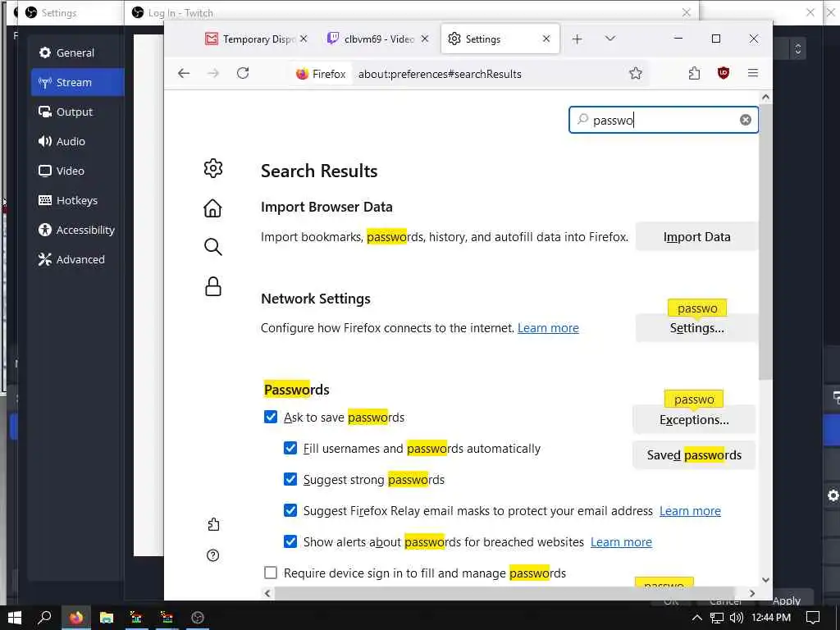Click the Import Data button
Viewport: 840px width, 630px height.
[696, 237]
